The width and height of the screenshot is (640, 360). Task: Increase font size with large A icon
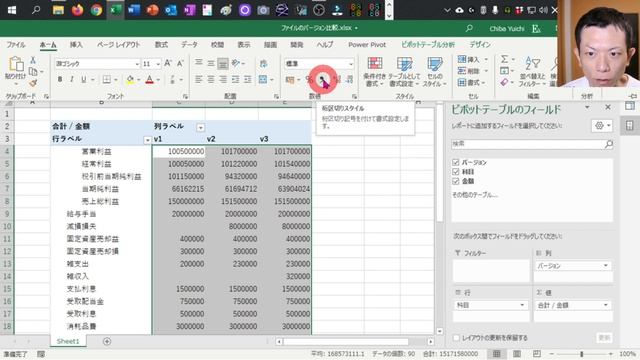click(168, 64)
